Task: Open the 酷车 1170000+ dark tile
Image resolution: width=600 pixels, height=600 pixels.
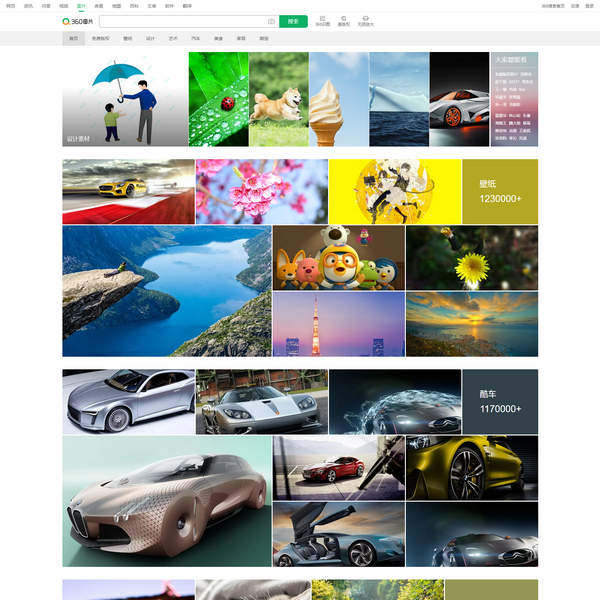Action: pyautogui.click(x=500, y=402)
